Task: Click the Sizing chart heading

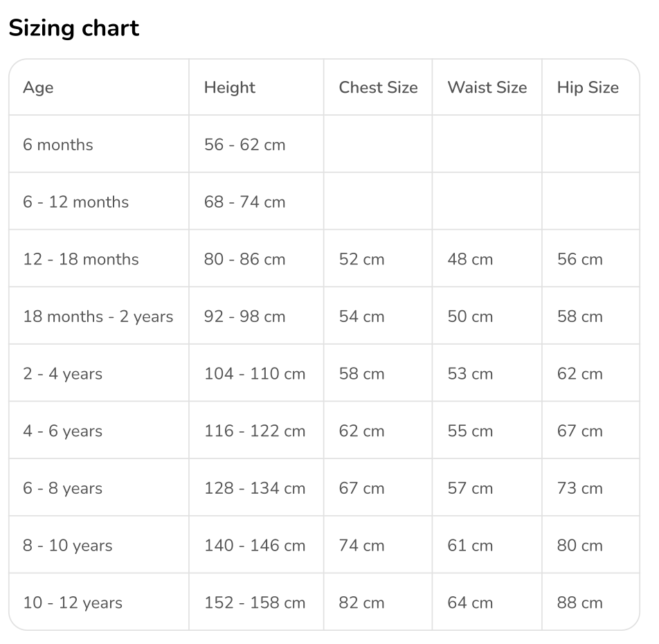Action: point(74,28)
